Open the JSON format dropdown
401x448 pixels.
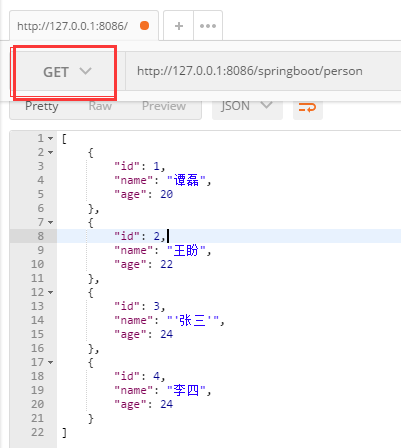[x=247, y=106]
